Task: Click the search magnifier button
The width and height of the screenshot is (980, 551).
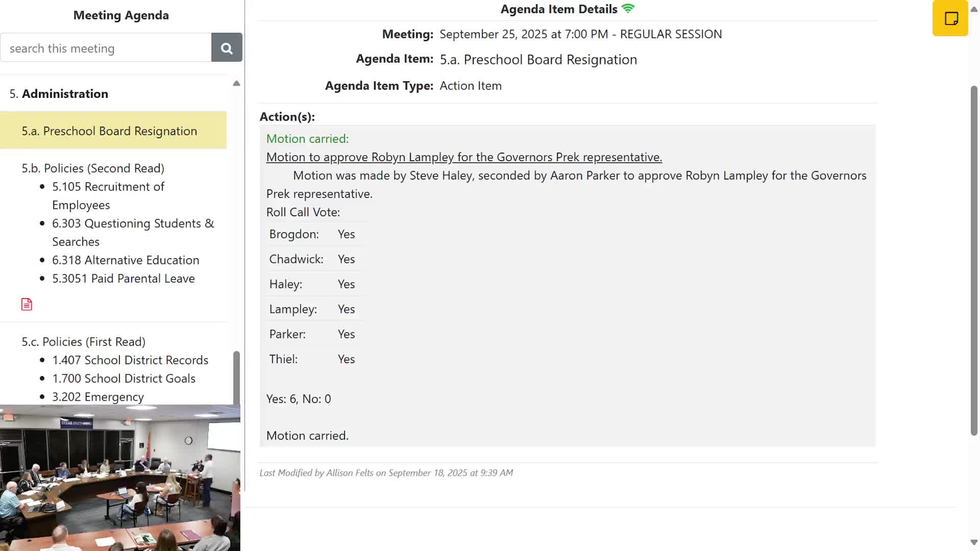Action: (x=227, y=48)
